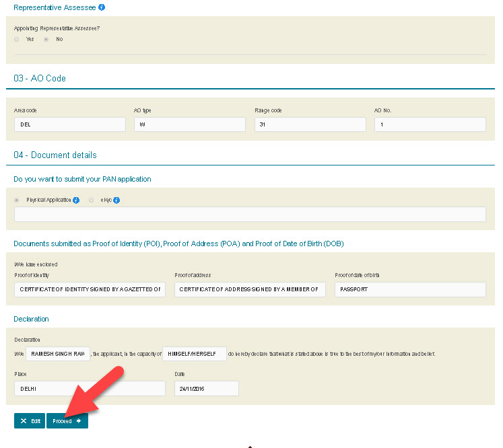The height and width of the screenshot is (448, 503).
Task: Click the Physical Application info icon
Action: point(76,200)
